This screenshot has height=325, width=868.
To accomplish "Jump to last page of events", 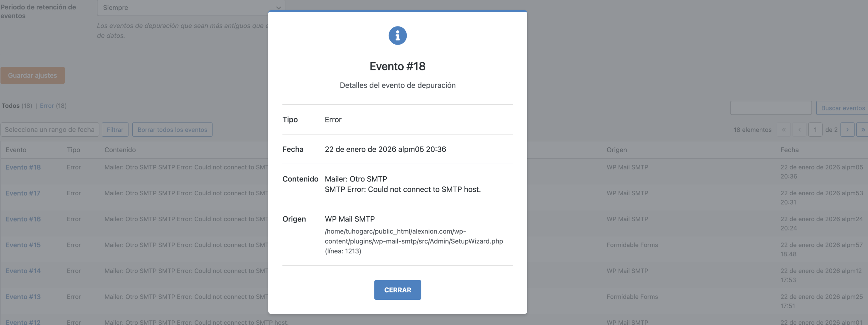I will click(863, 129).
